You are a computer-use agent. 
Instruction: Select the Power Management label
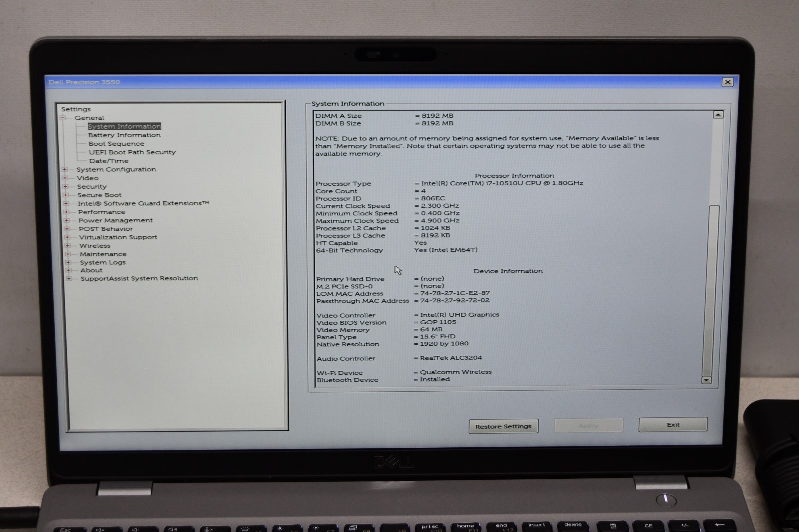click(116, 220)
